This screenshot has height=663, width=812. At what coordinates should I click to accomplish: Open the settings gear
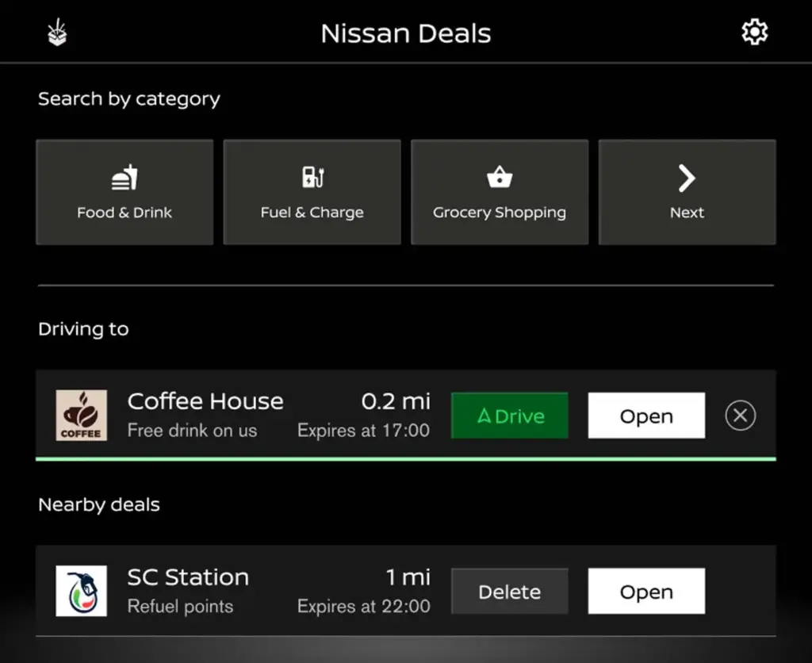754,32
